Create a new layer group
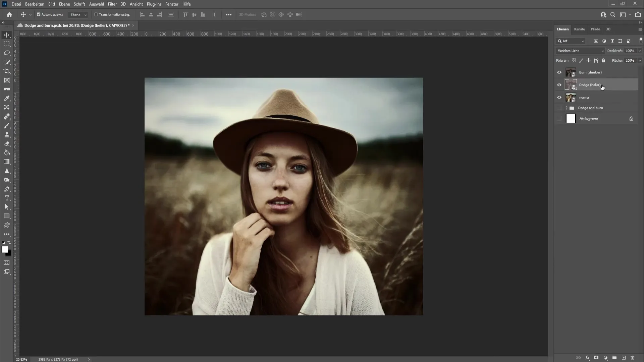644x362 pixels. [x=614, y=358]
